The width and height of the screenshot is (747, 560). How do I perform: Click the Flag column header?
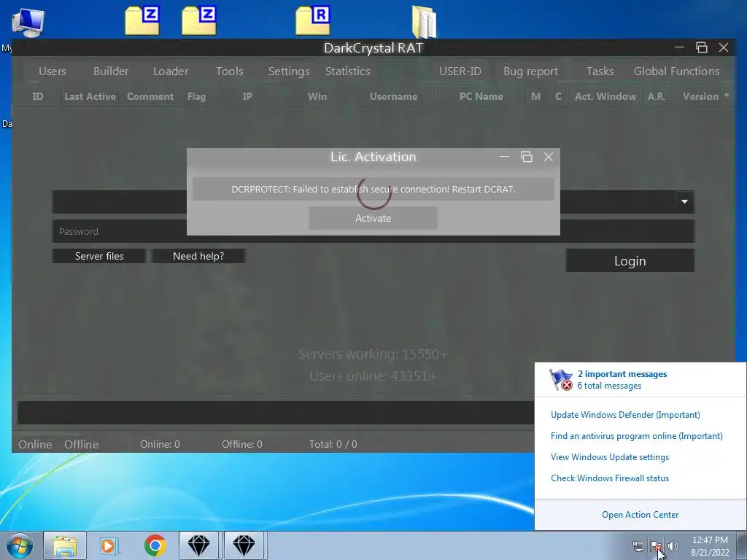[x=196, y=97]
